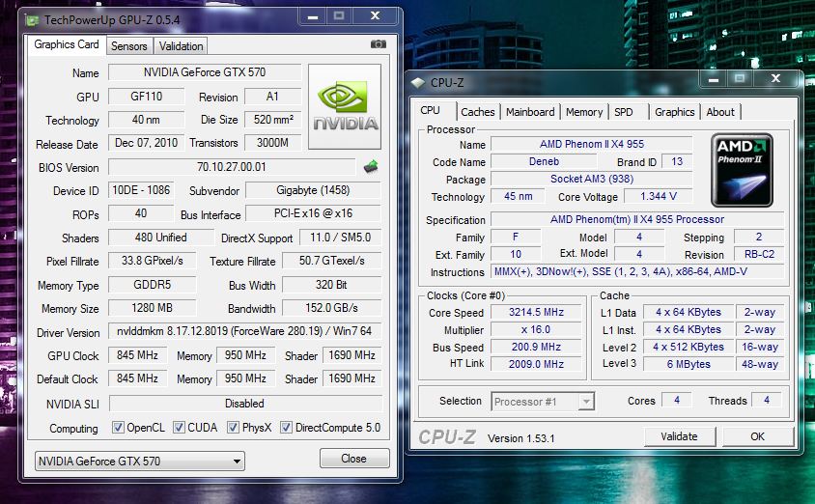
Task: Click the Device ID value 10DE - 1086
Action: [x=141, y=190]
